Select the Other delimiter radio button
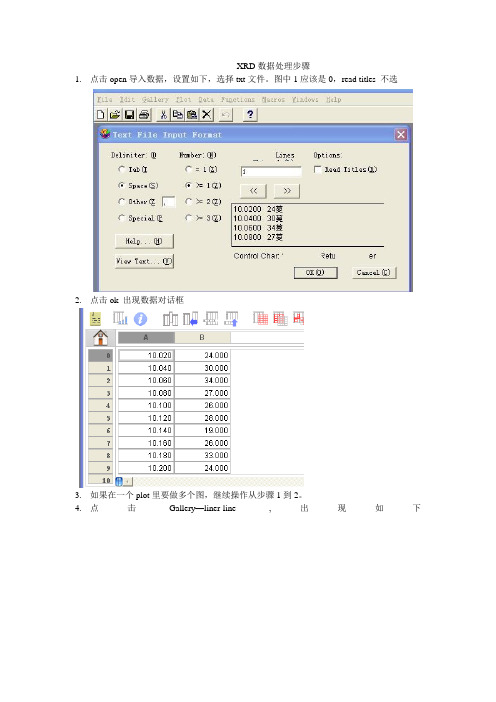Screen dimensions: 496x702 pyautogui.click(x=121, y=201)
